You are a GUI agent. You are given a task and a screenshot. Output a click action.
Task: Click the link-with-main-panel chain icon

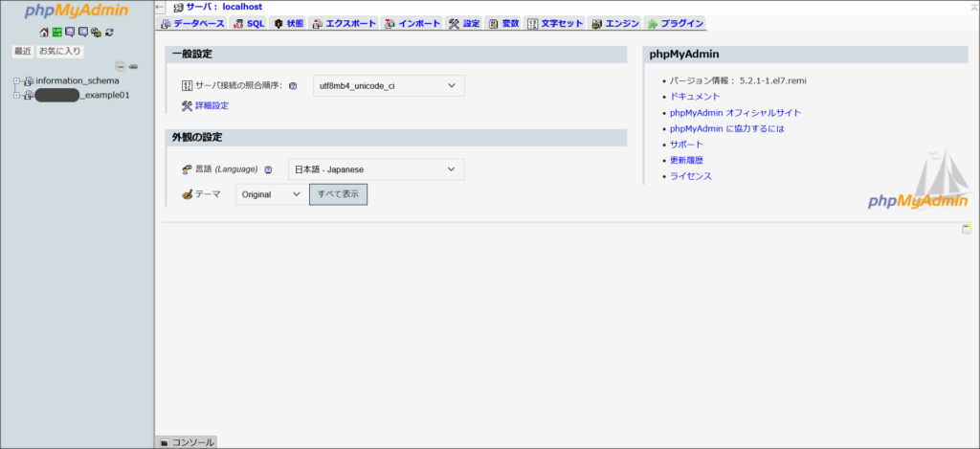[133, 66]
